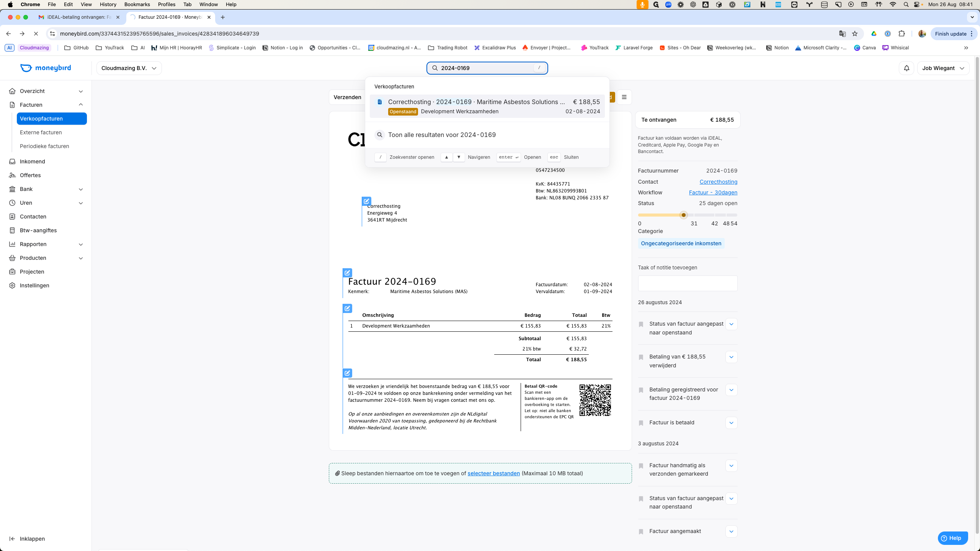The width and height of the screenshot is (980, 551).
Task: Open Periodieke facturen in sidebar
Action: (x=44, y=146)
